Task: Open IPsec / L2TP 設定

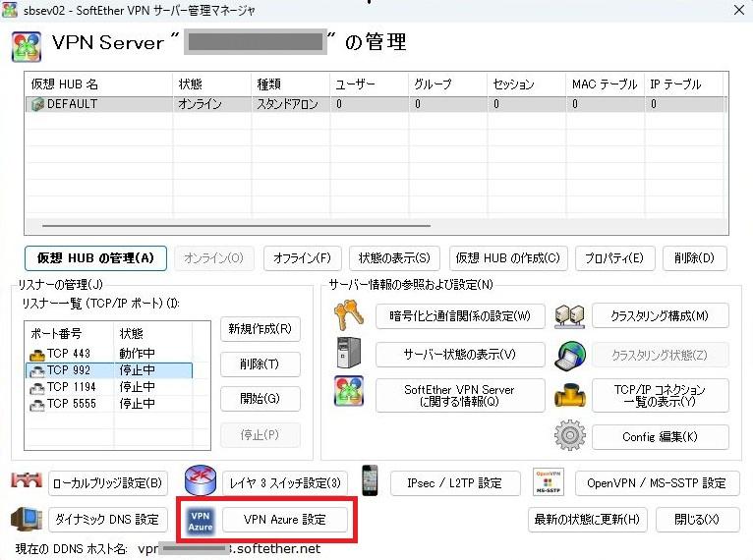Action: click(x=455, y=482)
